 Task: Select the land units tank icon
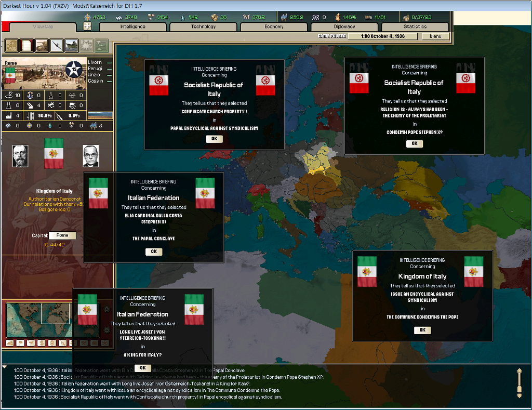[42, 46]
